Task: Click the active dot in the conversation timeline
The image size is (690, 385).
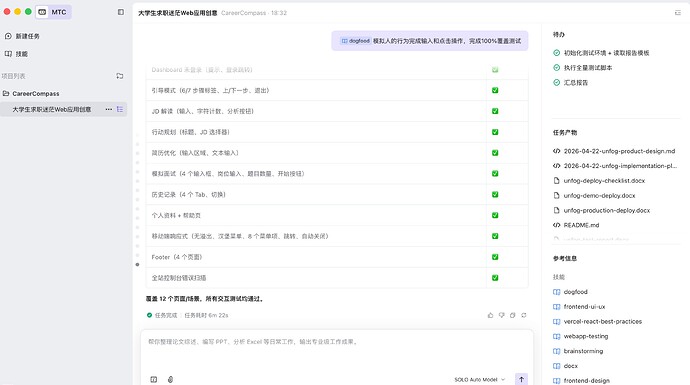Action: click(x=137, y=264)
